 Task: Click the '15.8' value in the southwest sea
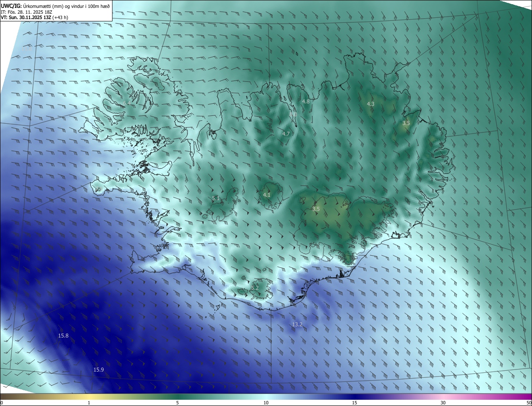[x=63, y=335]
